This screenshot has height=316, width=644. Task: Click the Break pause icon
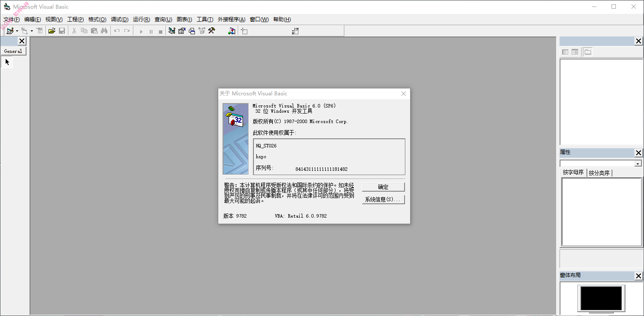[151, 31]
